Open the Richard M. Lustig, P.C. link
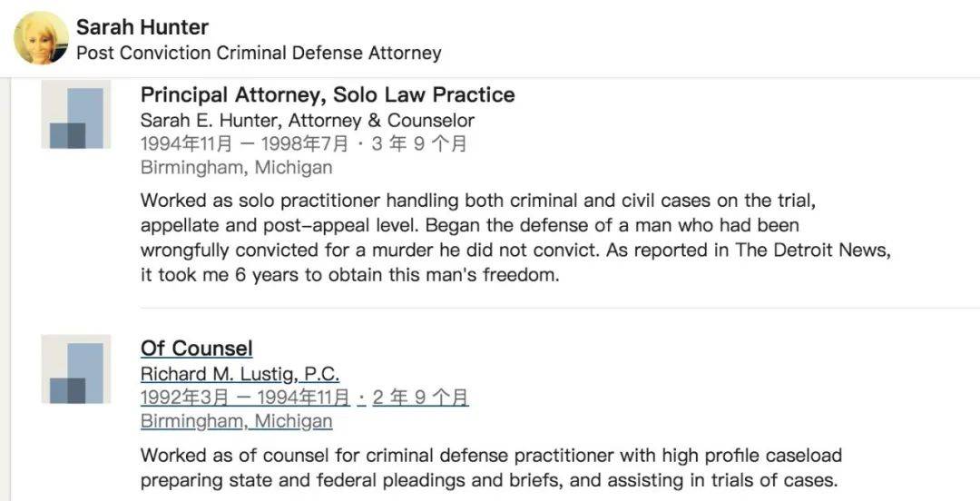Viewport: 980px width, 501px height. (x=240, y=374)
